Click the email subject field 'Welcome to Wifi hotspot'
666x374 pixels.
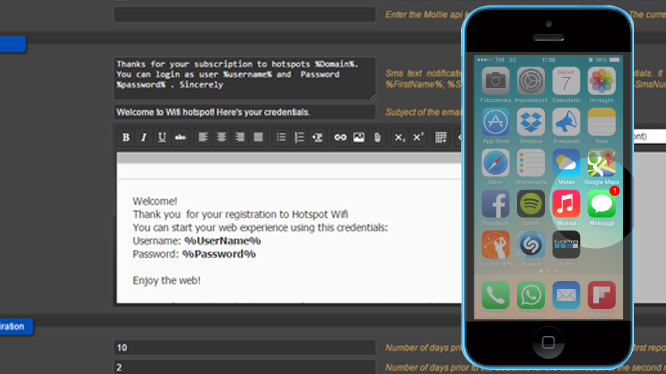click(x=245, y=112)
